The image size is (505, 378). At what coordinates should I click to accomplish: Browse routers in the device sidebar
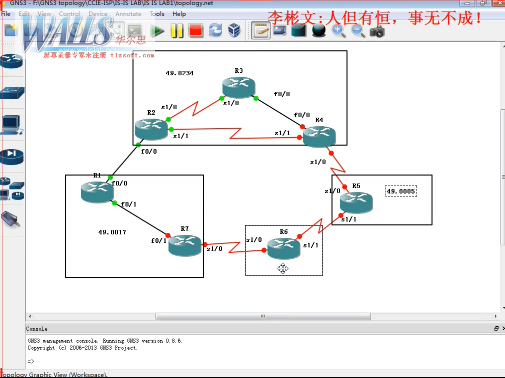(12, 61)
